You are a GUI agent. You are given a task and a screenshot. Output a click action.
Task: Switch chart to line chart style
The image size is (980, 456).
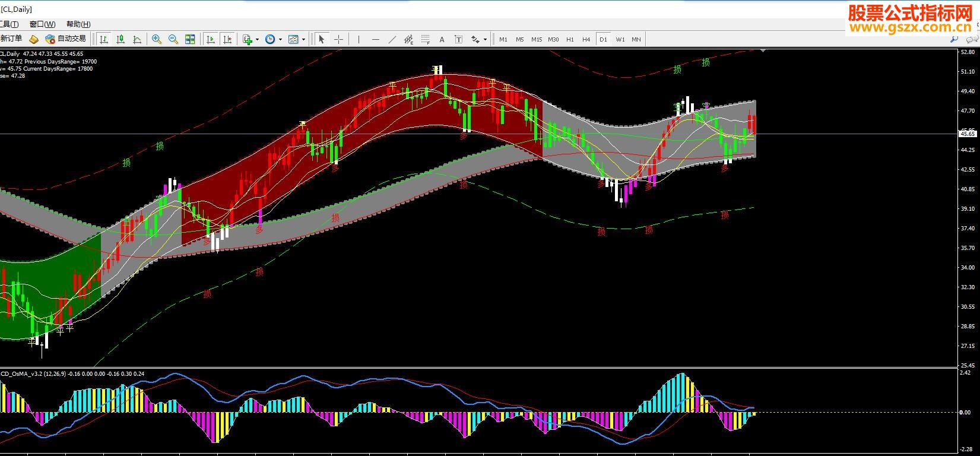click(x=137, y=39)
